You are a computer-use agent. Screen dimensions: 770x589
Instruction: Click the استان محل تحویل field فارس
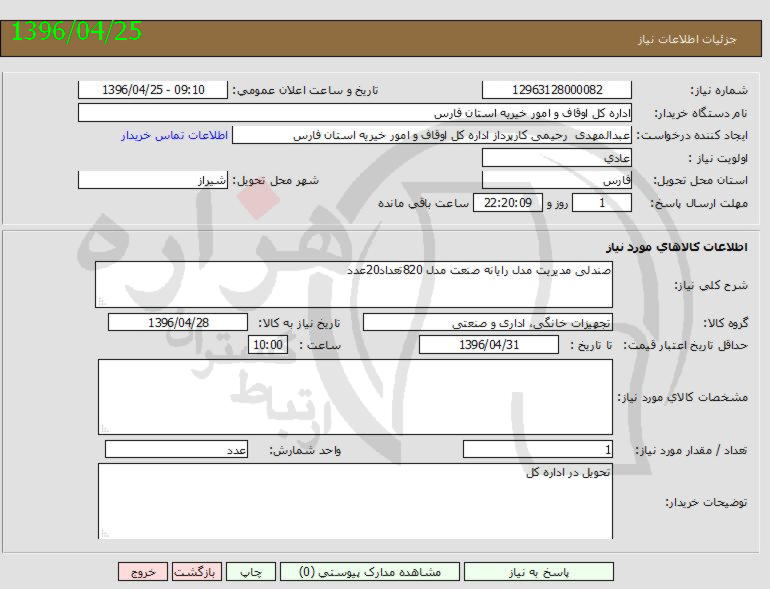[x=557, y=180]
